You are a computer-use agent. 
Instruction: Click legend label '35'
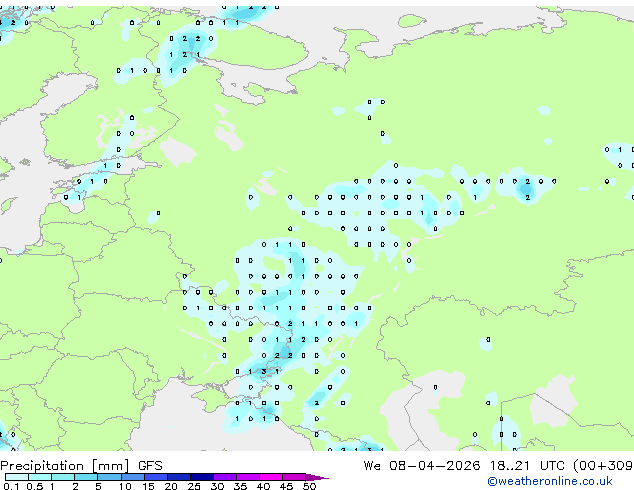tap(240, 486)
